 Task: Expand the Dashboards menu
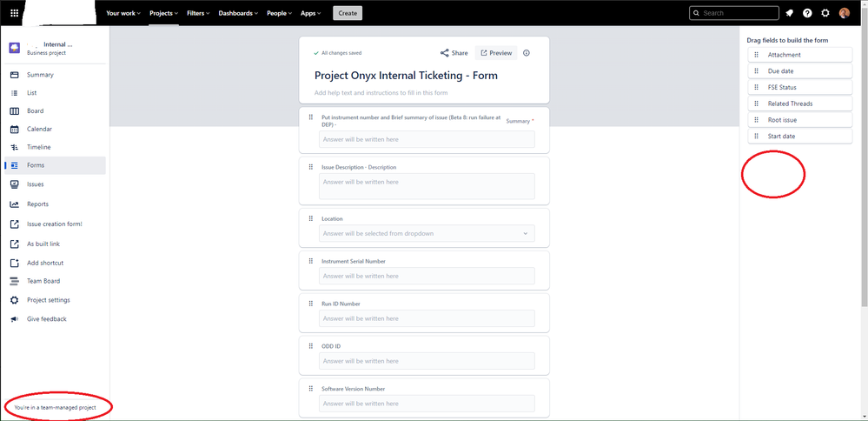click(x=239, y=13)
